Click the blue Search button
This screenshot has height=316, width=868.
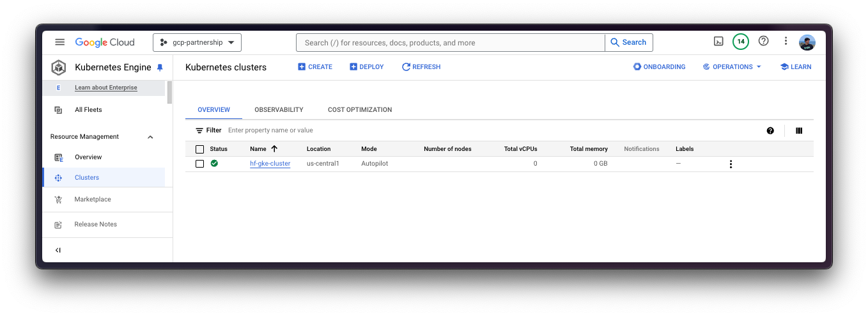[x=629, y=43]
